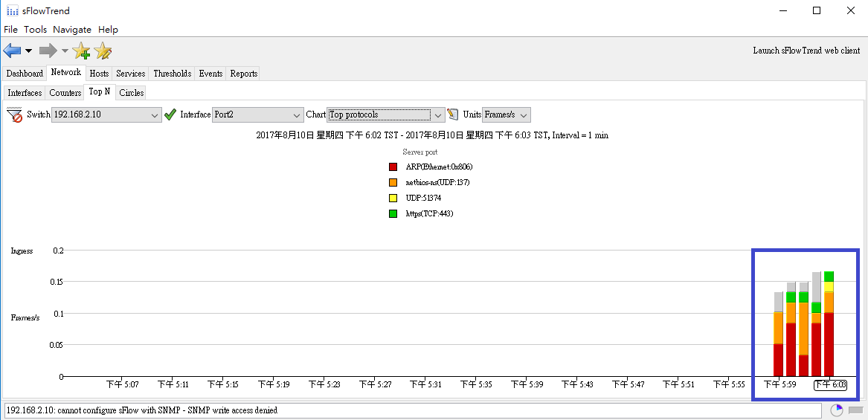Open the Help menu
This screenshot has width=868, height=420.
(x=108, y=29)
